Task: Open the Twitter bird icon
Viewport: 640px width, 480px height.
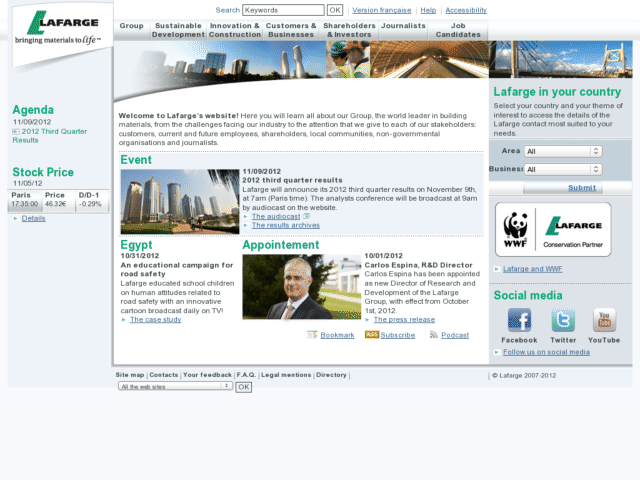Action: click(563, 320)
